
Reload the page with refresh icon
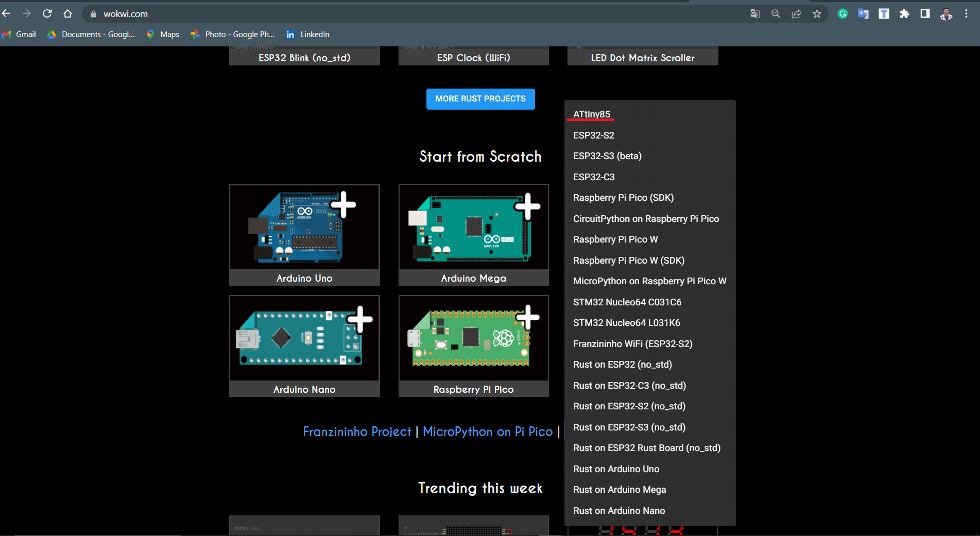click(x=47, y=13)
